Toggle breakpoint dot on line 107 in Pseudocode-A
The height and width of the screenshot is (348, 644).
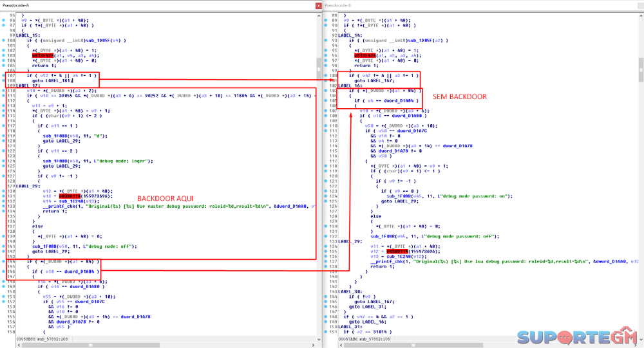(x=4, y=75)
